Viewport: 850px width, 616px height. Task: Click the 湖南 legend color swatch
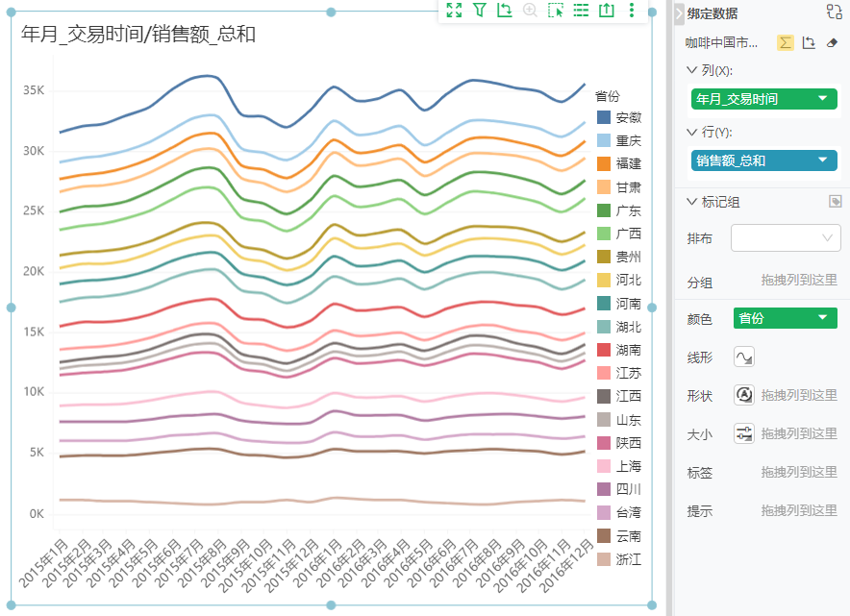tap(604, 350)
